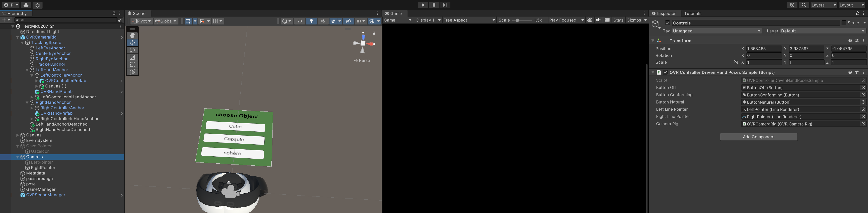The width and height of the screenshot is (868, 213).
Task: Select GameManager in the Hierarchy
Action: click(41, 190)
